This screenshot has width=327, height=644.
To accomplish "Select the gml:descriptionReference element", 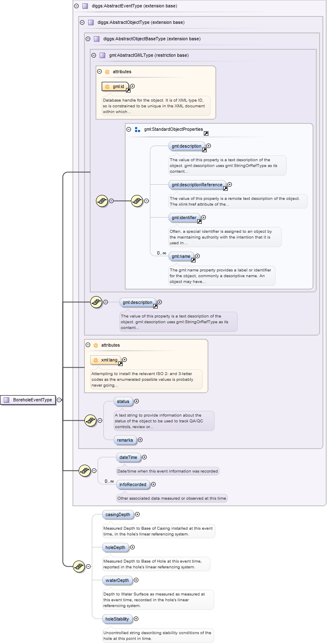I will click(197, 185).
